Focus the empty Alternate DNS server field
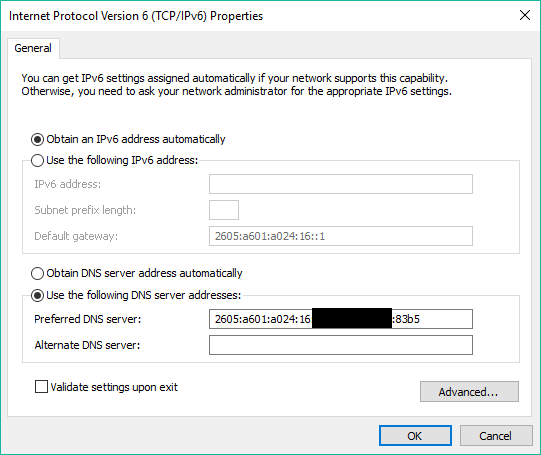Screen dimensions: 541x455 tap(341, 345)
